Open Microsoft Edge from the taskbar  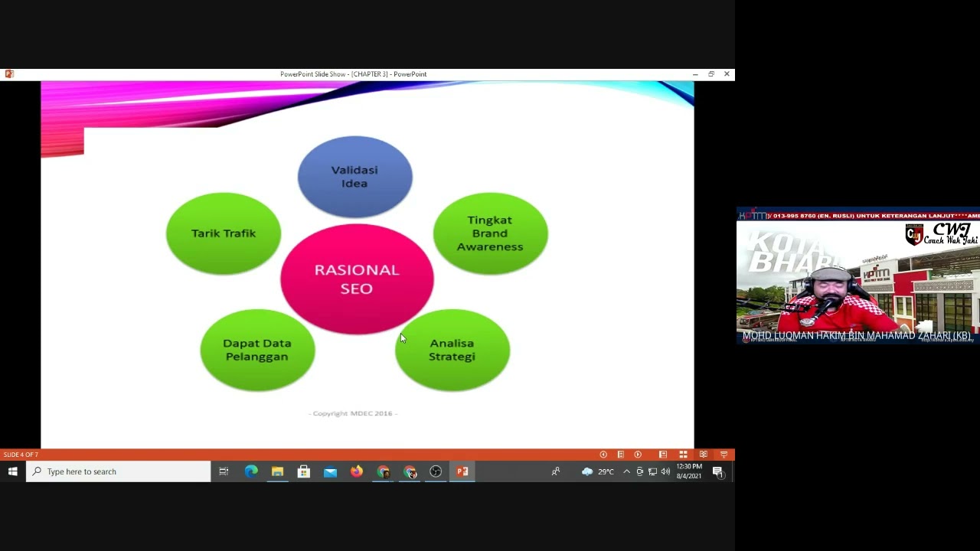coord(251,471)
